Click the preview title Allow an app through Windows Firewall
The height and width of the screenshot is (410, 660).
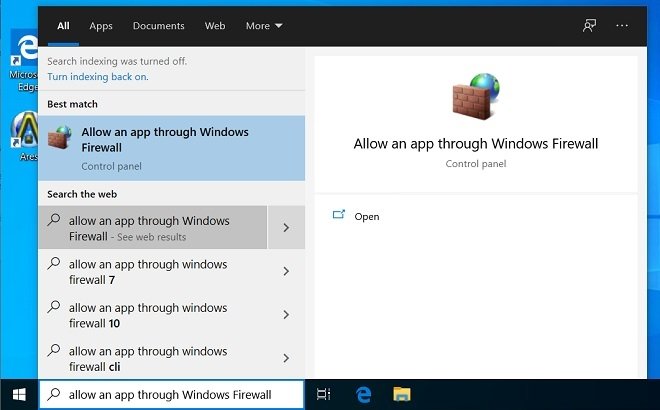(x=476, y=144)
